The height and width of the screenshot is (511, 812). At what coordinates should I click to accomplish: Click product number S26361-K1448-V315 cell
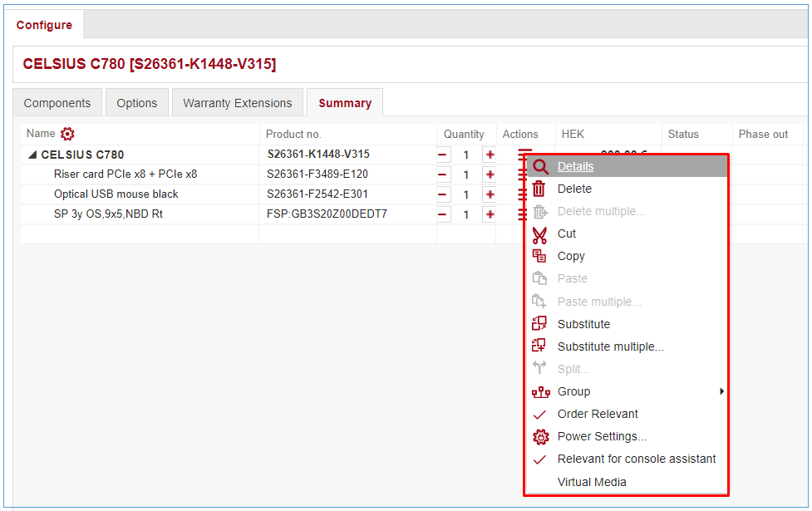[x=318, y=154]
